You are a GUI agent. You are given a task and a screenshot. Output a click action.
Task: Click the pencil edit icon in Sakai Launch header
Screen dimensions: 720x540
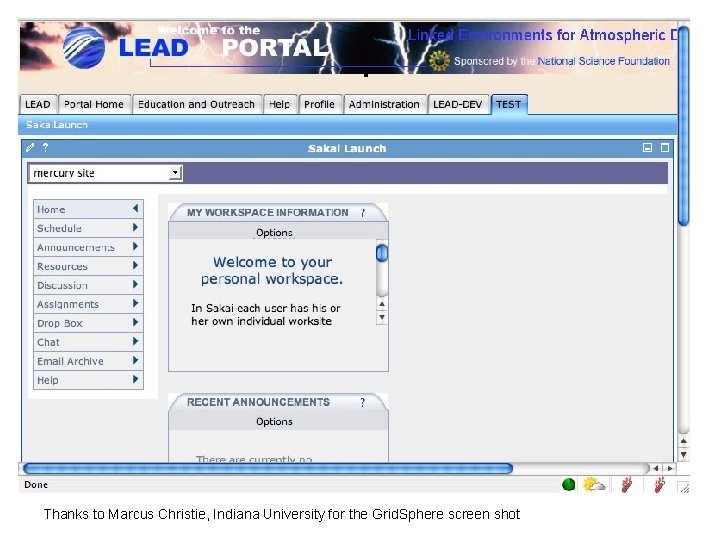pyautogui.click(x=30, y=147)
